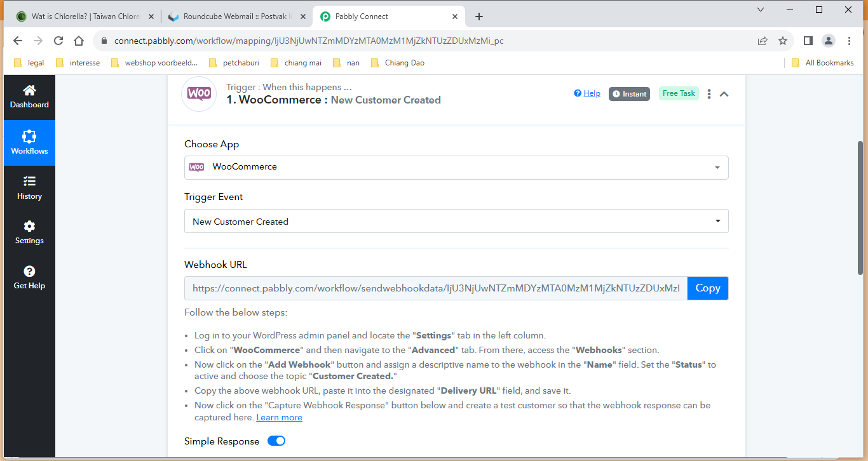
Task: Open the Chrome three-dot menu
Action: coord(849,41)
